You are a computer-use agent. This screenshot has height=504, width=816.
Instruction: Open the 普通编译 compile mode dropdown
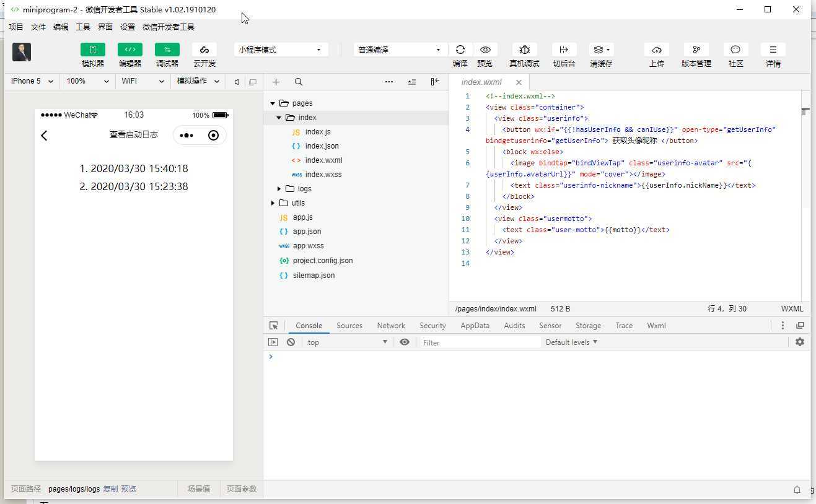pyautogui.click(x=400, y=50)
